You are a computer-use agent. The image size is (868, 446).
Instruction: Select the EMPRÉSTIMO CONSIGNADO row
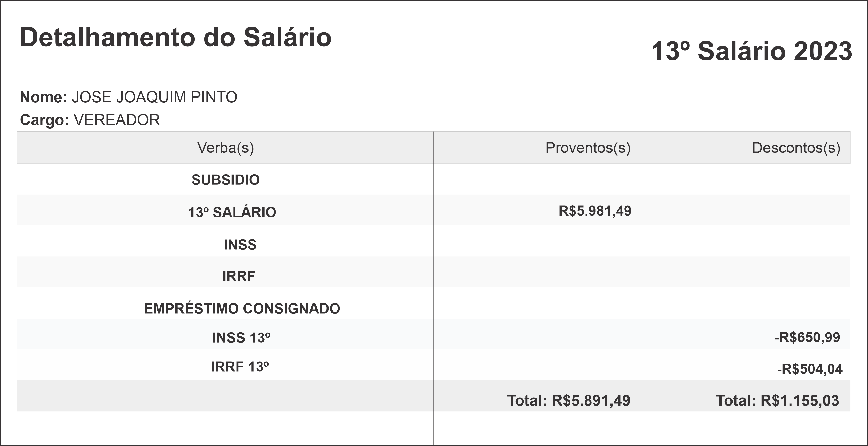pyautogui.click(x=242, y=309)
